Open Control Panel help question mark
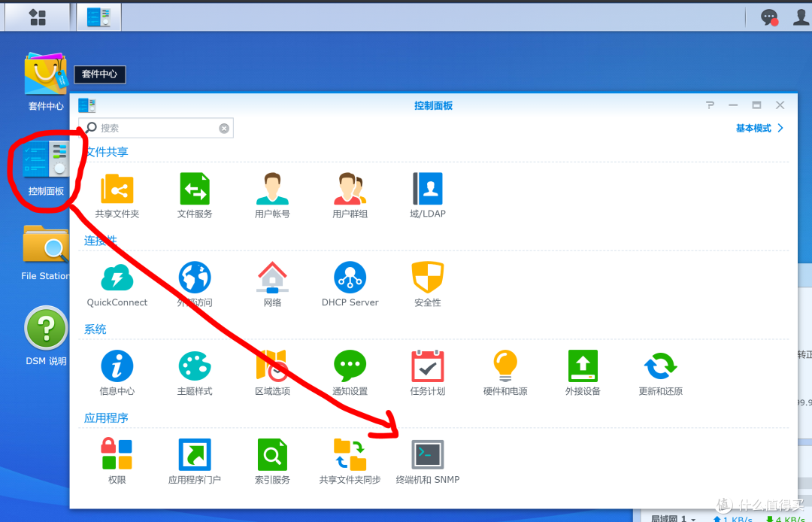812x522 pixels. click(710, 105)
